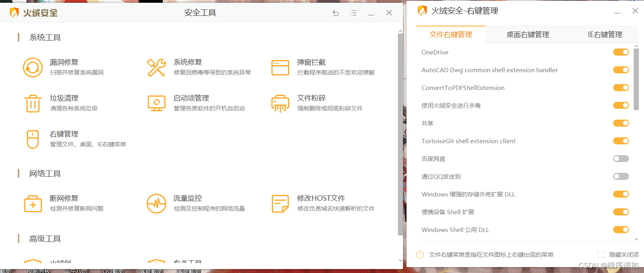Open the 漏洞修复 tool icon

pyautogui.click(x=33, y=67)
